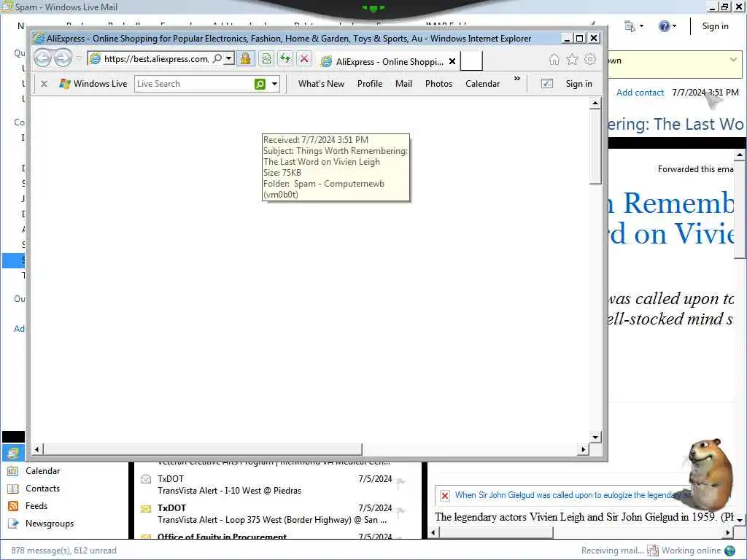
Task: Close the AliExpress tab
Action: [452, 61]
